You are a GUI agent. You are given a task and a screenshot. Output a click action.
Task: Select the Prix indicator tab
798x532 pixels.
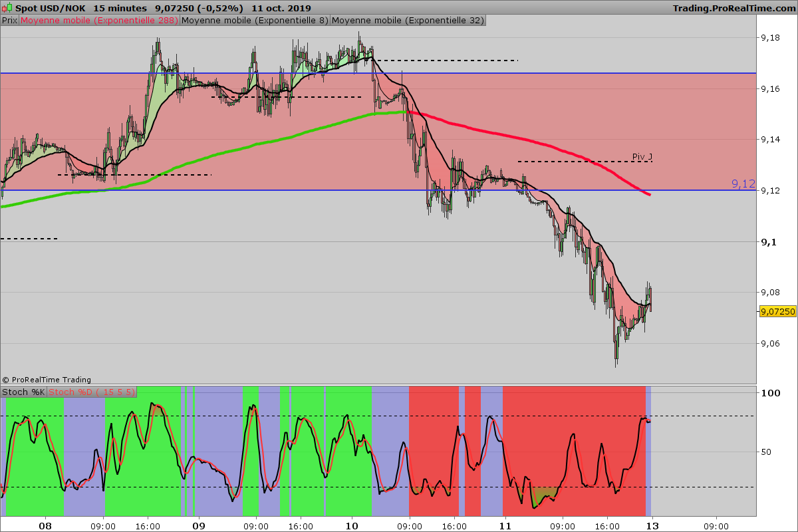9,21
